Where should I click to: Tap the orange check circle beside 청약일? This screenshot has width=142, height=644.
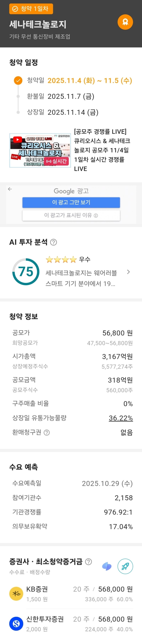point(18,81)
